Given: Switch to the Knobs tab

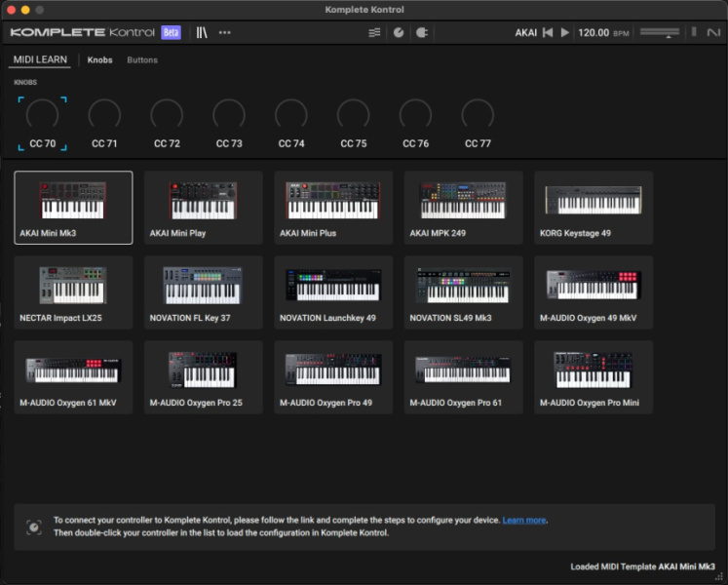Looking at the screenshot, I should click(x=99, y=59).
